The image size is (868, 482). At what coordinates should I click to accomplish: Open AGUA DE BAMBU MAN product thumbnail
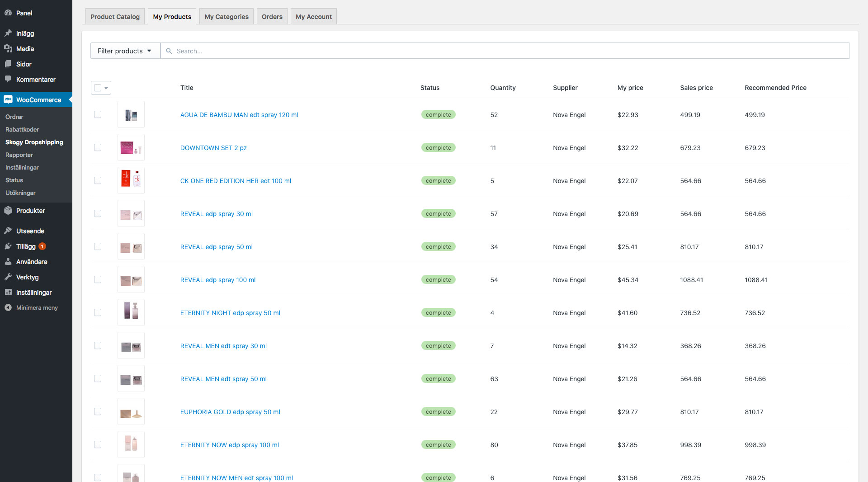coord(131,114)
